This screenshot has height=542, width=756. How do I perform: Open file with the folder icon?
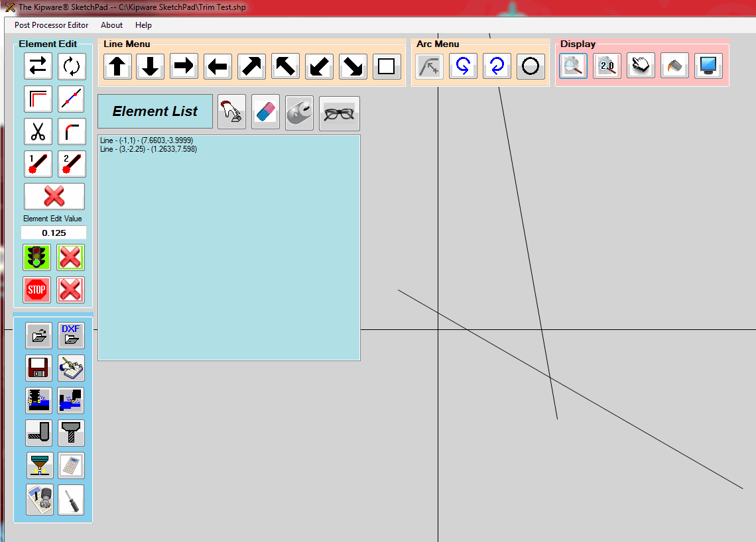coord(38,335)
